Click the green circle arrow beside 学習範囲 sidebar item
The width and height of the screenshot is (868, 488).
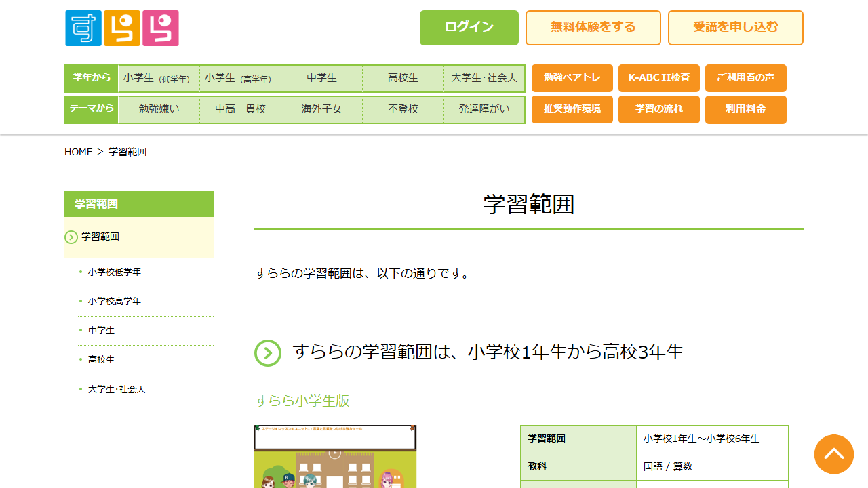pos(71,237)
